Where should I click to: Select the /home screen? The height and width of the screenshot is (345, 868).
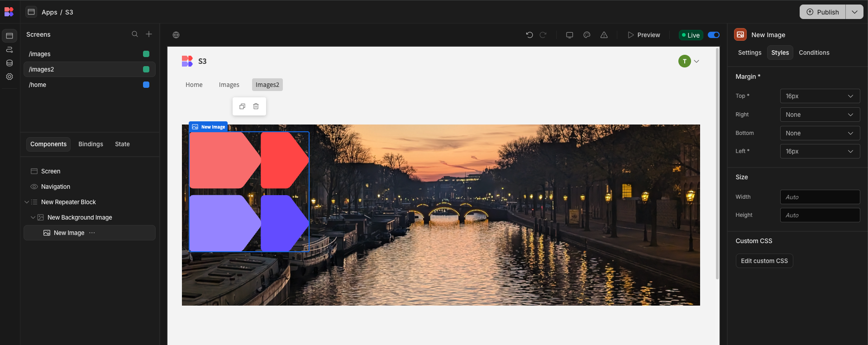tap(90, 85)
